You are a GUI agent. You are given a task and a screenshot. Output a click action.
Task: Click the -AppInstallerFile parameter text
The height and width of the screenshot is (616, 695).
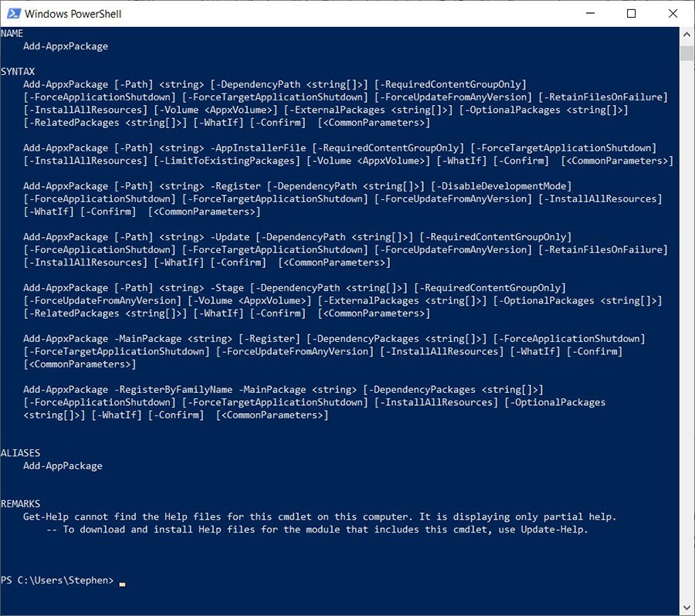point(256,148)
